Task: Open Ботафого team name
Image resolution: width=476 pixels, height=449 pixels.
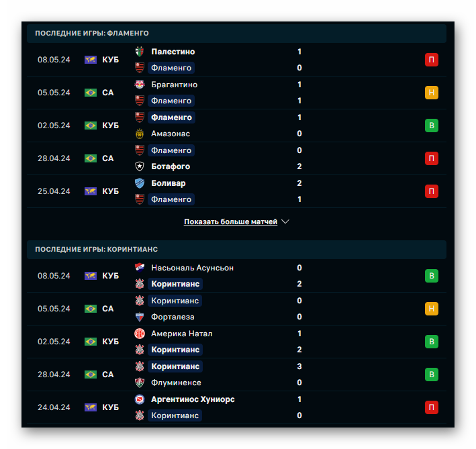Action: (171, 166)
